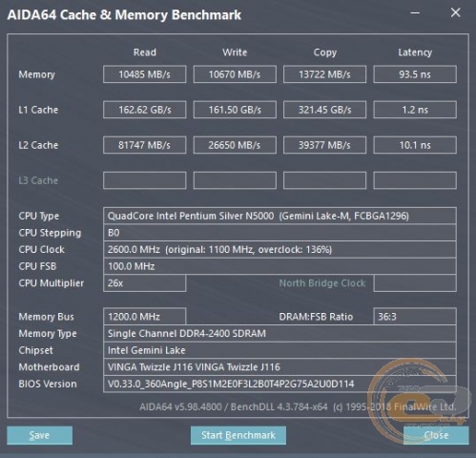Select L2 Cache Read 81747 MB/s
476x458 pixels.
tap(145, 145)
